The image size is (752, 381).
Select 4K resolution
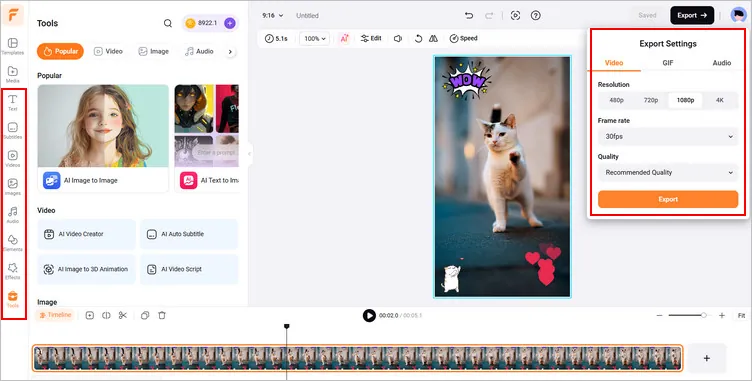click(720, 100)
